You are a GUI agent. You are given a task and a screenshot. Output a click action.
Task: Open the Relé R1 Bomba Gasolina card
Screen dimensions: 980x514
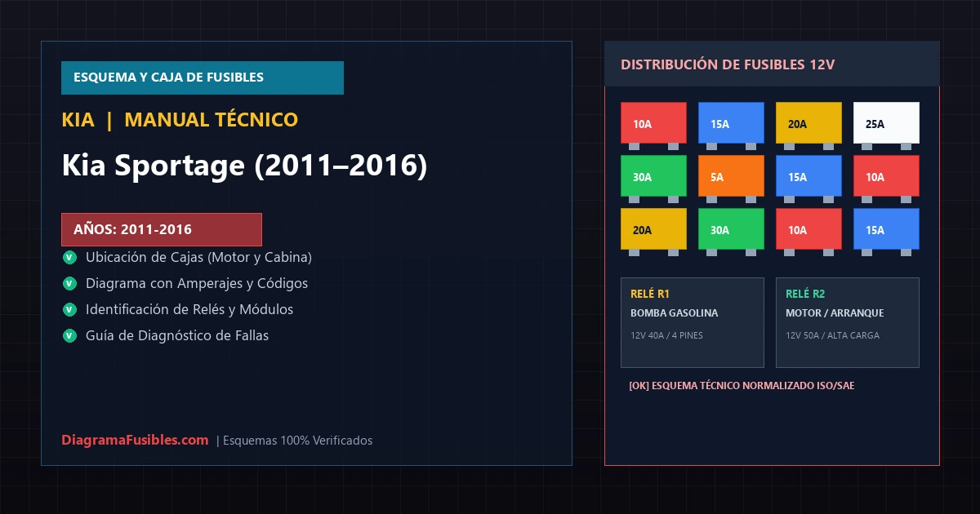tap(693, 322)
